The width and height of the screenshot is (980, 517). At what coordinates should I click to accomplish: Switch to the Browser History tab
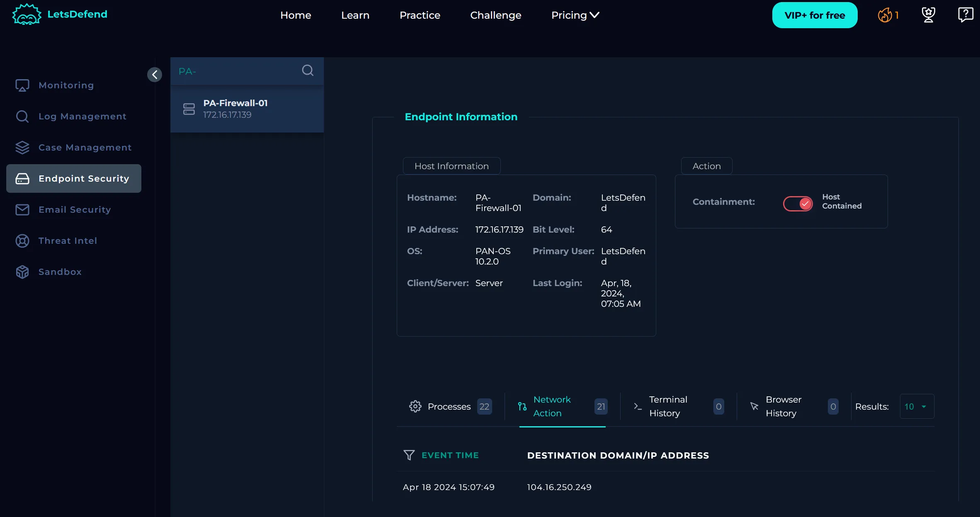(783, 406)
